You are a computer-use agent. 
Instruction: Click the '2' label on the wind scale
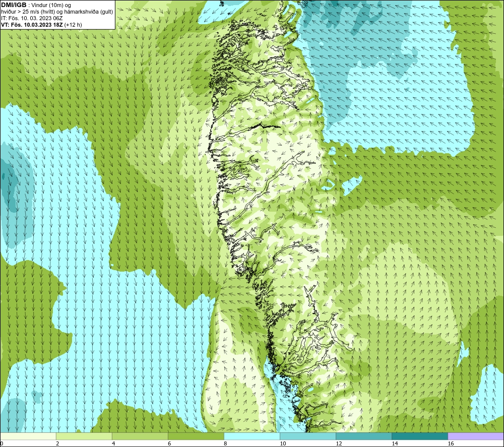point(57,443)
